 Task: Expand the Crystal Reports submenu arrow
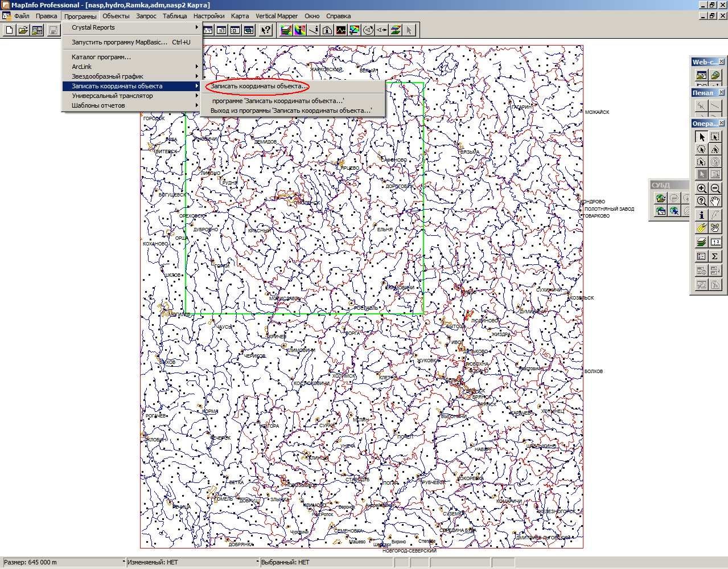click(197, 27)
